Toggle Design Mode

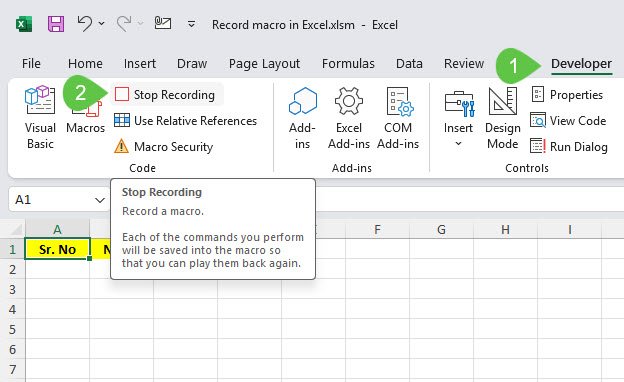503,118
